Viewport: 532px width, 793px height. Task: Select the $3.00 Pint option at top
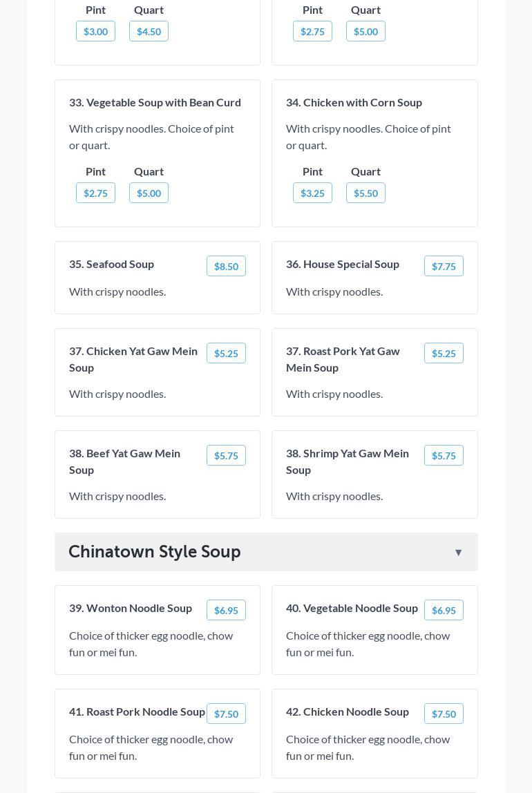click(95, 32)
